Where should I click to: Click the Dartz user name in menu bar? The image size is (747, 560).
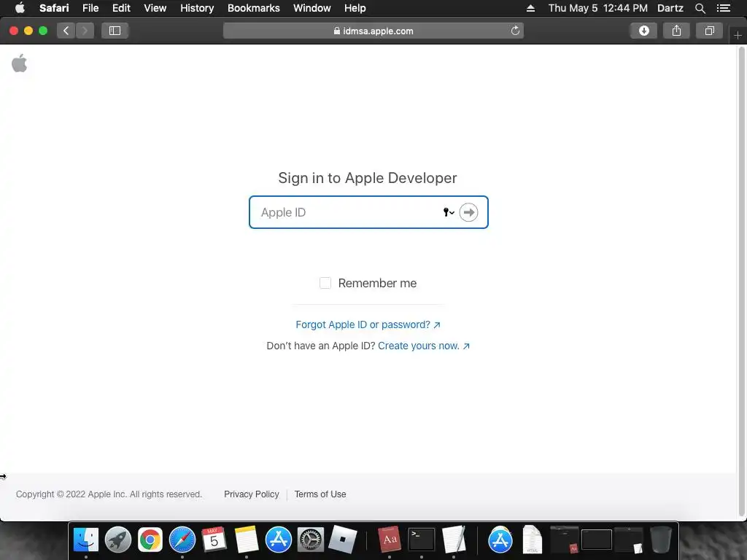tap(670, 8)
